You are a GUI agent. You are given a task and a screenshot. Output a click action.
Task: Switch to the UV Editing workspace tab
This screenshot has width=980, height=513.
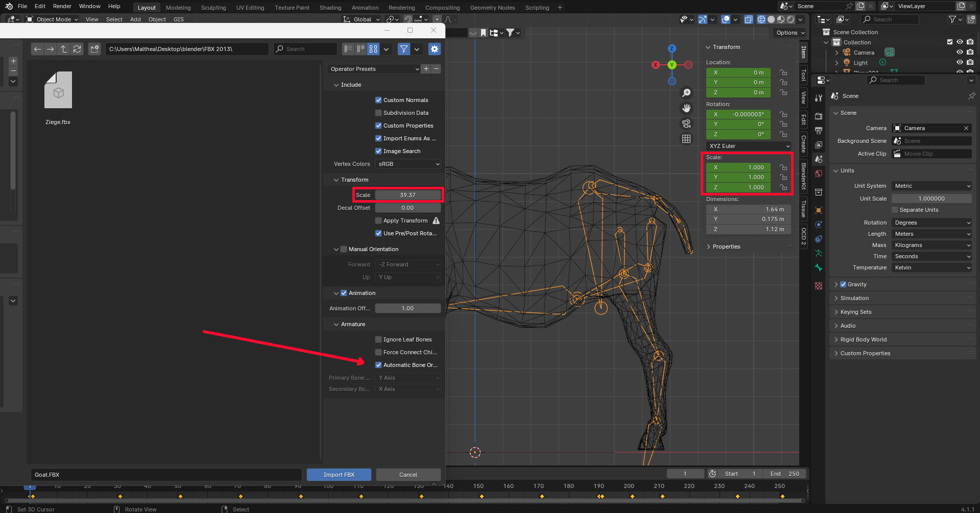click(x=250, y=8)
